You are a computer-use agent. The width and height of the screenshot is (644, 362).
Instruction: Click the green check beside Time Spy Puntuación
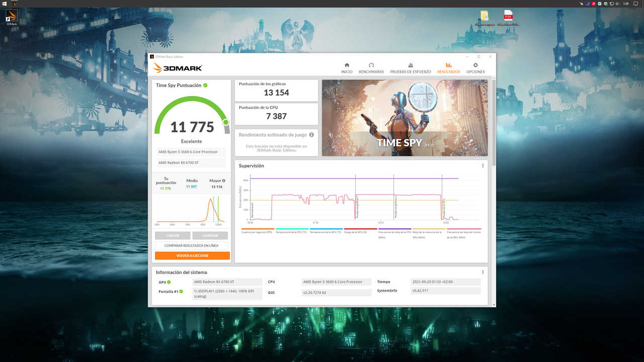click(205, 85)
